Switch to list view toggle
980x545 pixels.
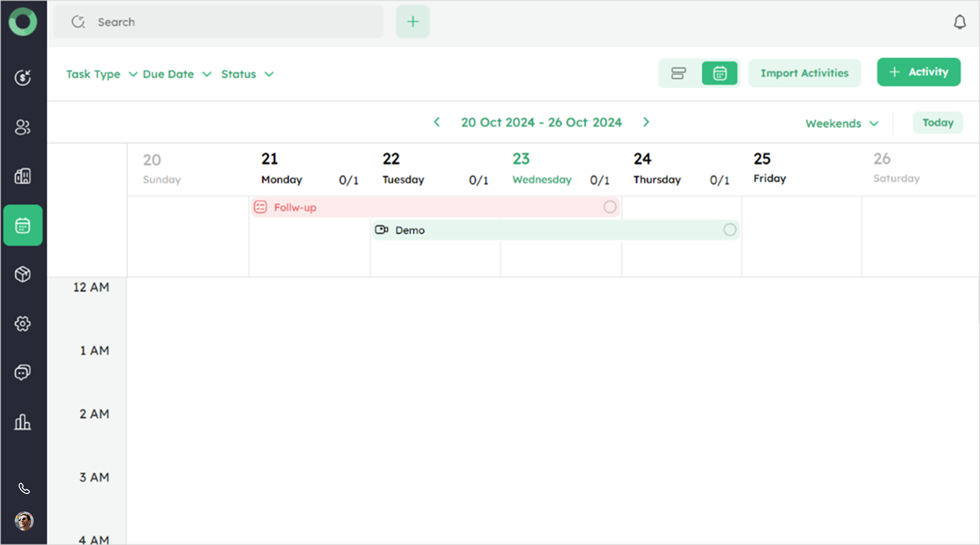678,73
